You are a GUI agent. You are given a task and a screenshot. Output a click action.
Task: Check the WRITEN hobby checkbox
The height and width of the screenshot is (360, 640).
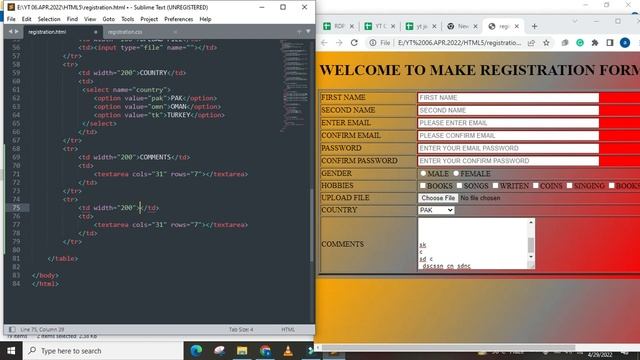click(x=496, y=185)
